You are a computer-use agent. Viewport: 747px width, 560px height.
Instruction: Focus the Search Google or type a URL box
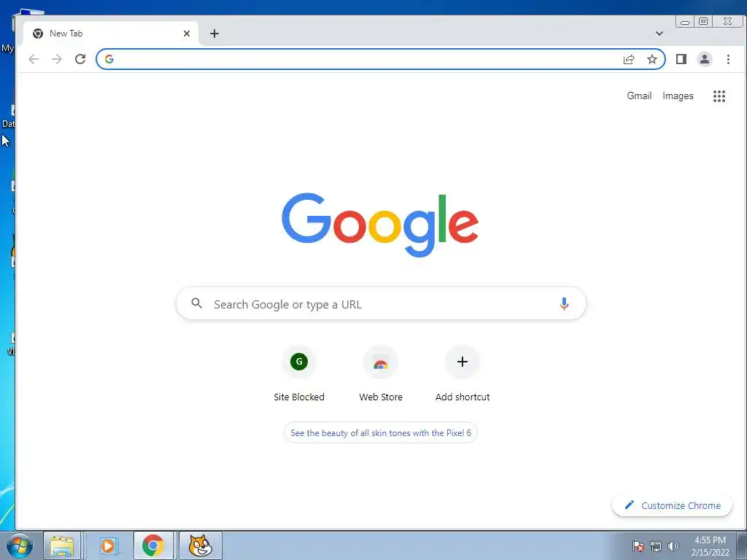tap(381, 303)
